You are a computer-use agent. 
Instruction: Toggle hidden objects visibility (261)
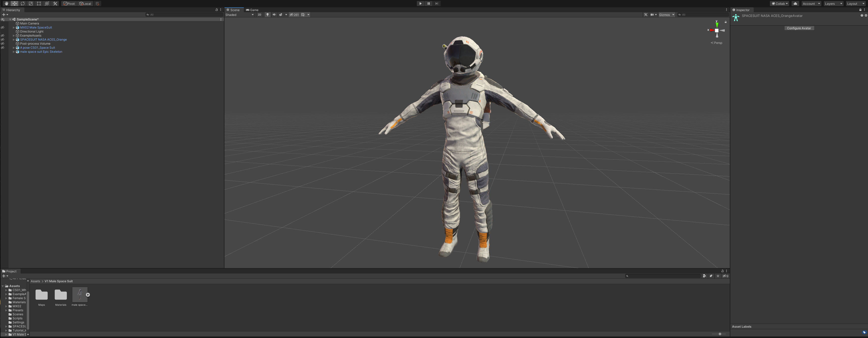pos(294,14)
